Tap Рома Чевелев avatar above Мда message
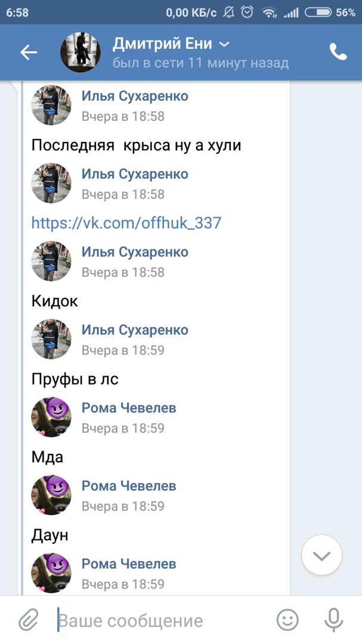This screenshot has height=644, width=362. click(51, 417)
